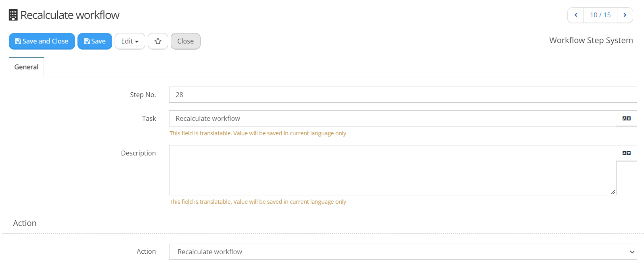
Task: Go to the next record arrow
Action: tap(625, 15)
